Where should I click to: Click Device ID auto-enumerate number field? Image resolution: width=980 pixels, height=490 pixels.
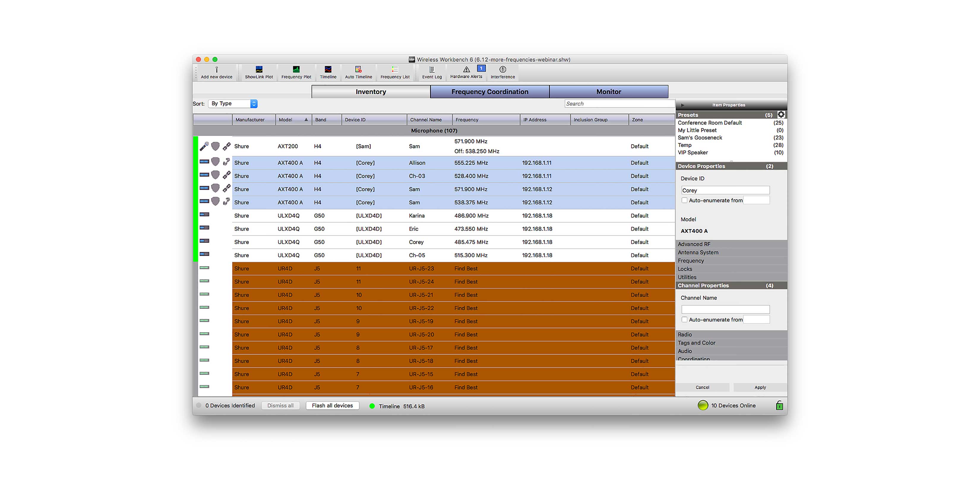pos(756,200)
